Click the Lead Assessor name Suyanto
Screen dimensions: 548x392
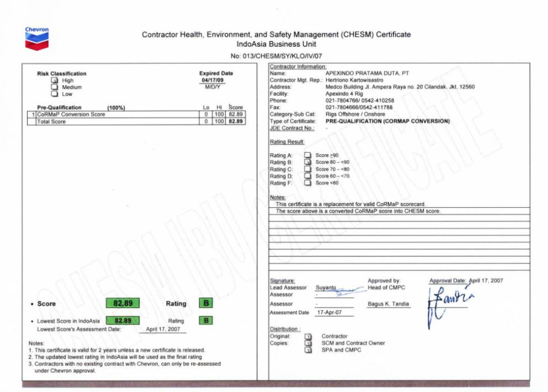point(326,287)
